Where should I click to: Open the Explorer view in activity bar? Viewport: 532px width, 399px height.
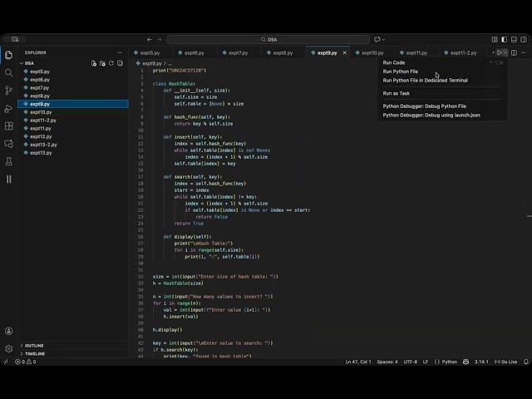9,55
